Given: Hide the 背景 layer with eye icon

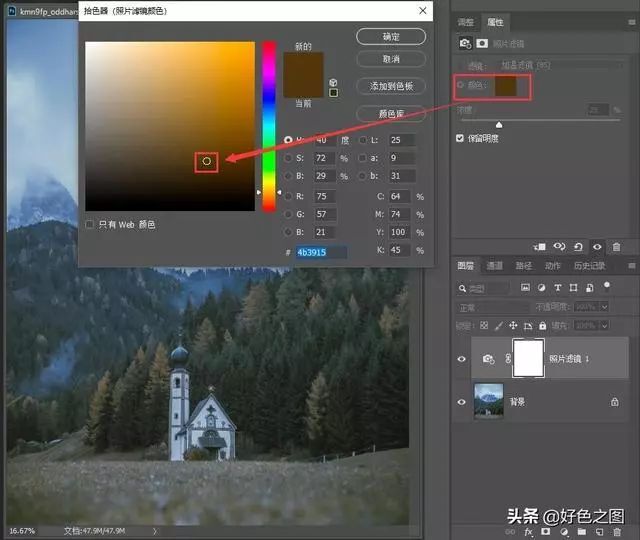Looking at the screenshot, I should (x=462, y=401).
